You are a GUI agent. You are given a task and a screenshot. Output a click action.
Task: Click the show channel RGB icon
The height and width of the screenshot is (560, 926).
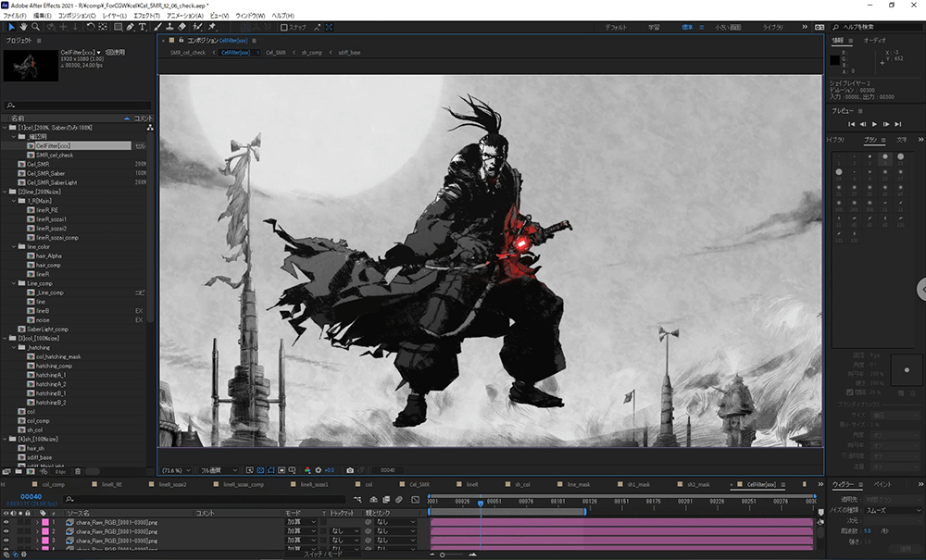pos(307,470)
